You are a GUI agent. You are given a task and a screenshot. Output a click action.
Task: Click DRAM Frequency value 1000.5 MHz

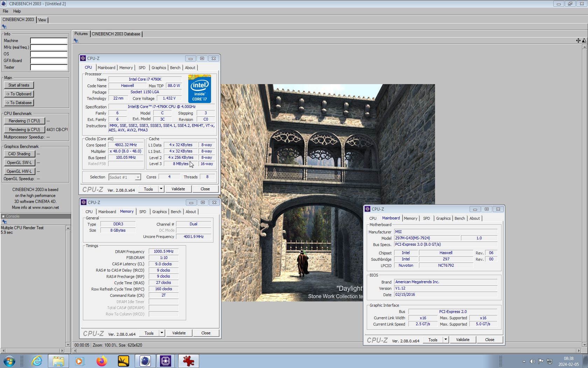pyautogui.click(x=163, y=252)
